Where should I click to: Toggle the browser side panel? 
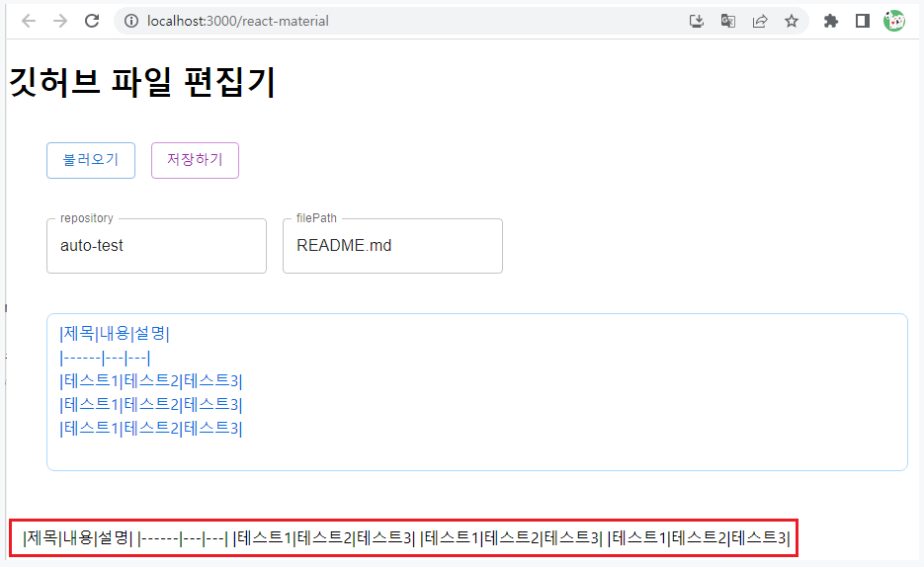coord(863,21)
